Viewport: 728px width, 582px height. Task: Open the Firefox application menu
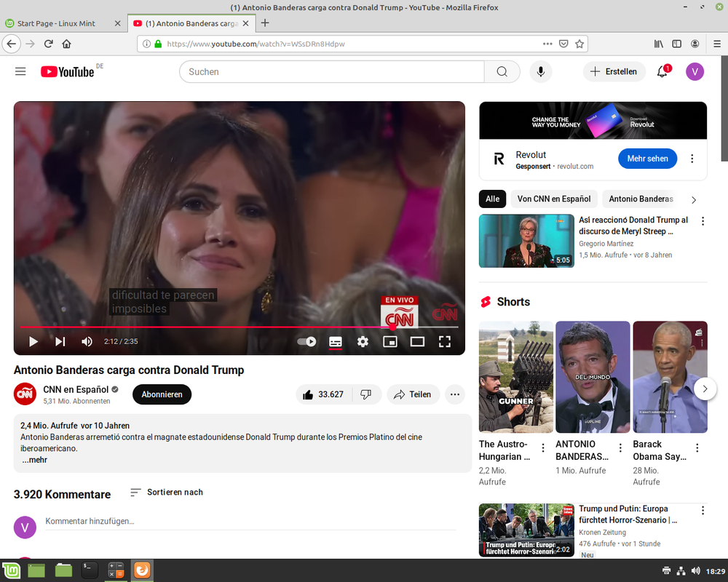tap(717, 44)
